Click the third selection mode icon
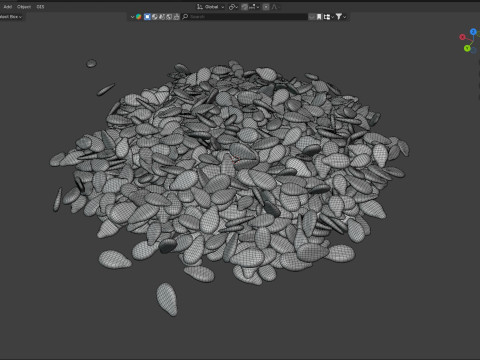The height and width of the screenshot is (360, 480). tap(162, 17)
